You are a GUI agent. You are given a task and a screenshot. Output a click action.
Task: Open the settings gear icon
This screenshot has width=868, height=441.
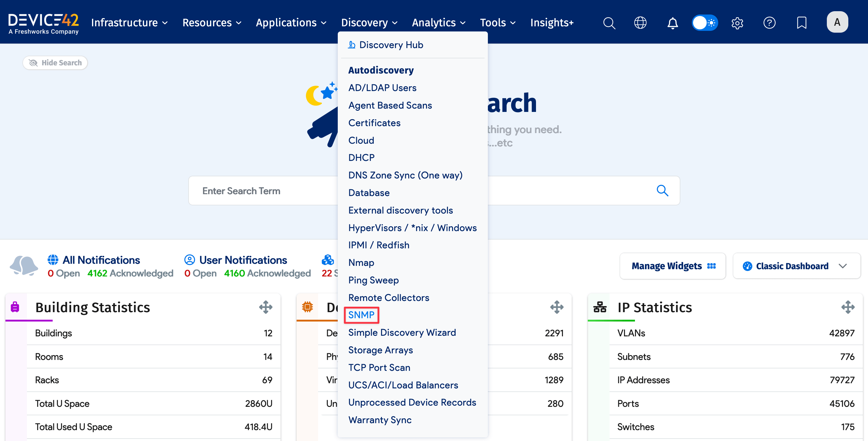(737, 23)
